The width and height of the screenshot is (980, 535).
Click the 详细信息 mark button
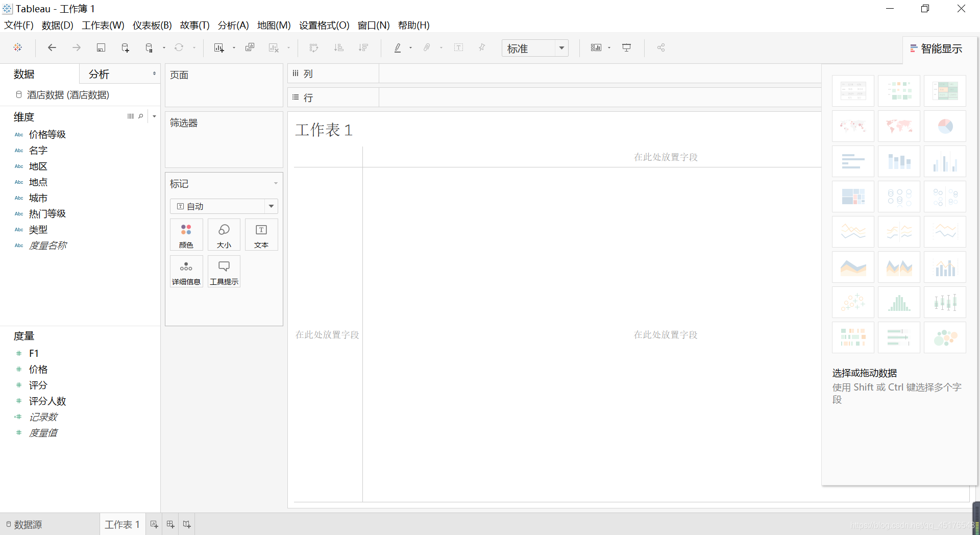(x=186, y=271)
